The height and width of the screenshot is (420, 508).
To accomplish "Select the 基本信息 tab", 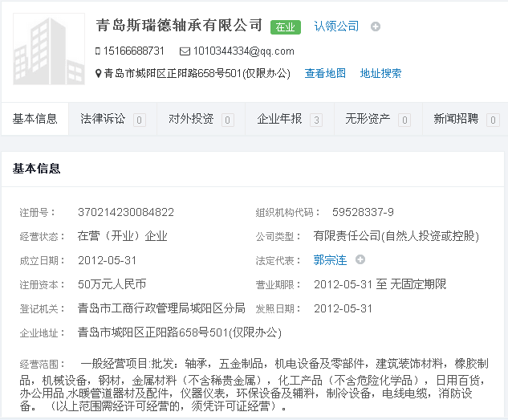I will click(35, 119).
